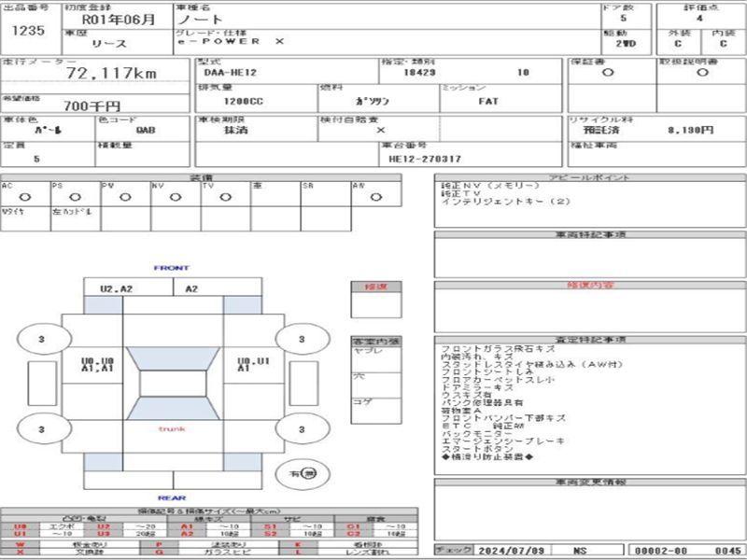Viewport: 747px width, 560px height.
Task: Select the 外装 exterior grade C
Action: (678, 43)
